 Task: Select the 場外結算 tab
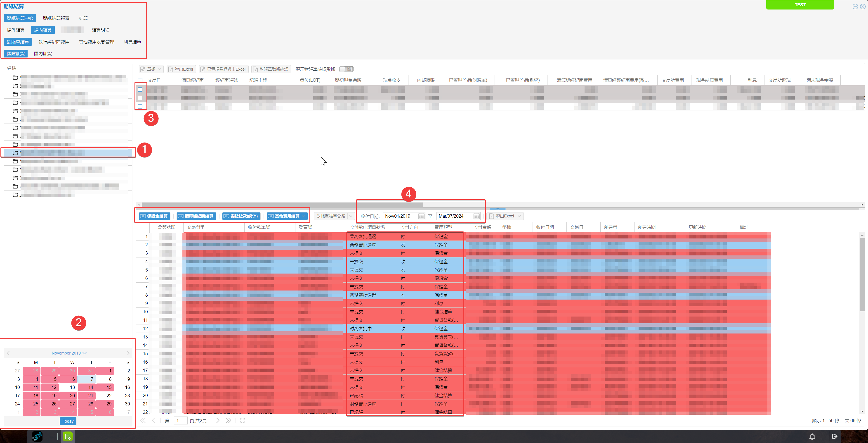click(16, 30)
